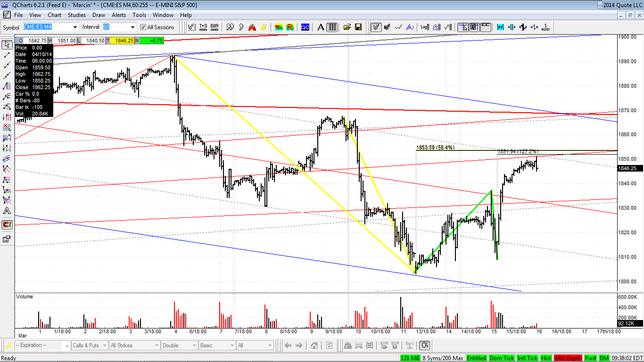Click the open folder icon

pos(347,27)
